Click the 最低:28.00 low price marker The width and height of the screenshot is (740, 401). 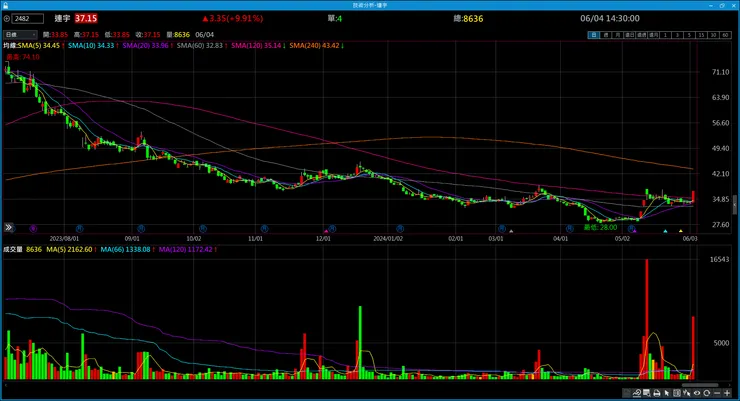(x=600, y=227)
